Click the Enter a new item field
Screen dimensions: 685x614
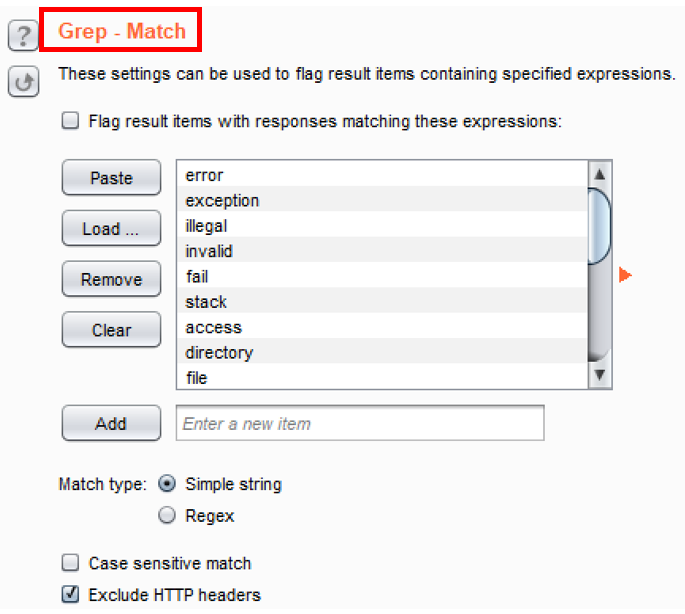tap(360, 423)
